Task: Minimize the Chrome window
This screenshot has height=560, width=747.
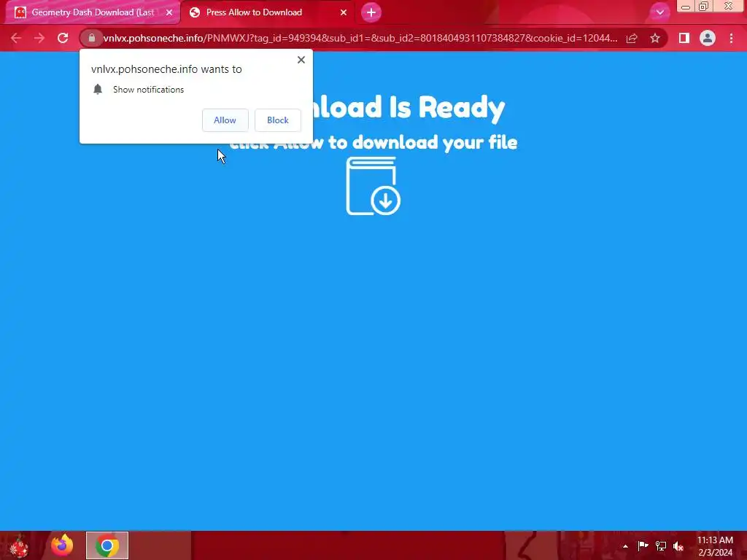Action: [x=686, y=7]
